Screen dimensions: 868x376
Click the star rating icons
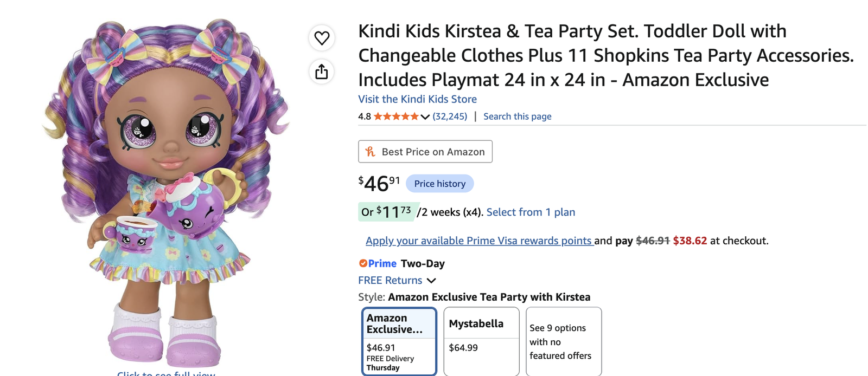click(x=396, y=116)
